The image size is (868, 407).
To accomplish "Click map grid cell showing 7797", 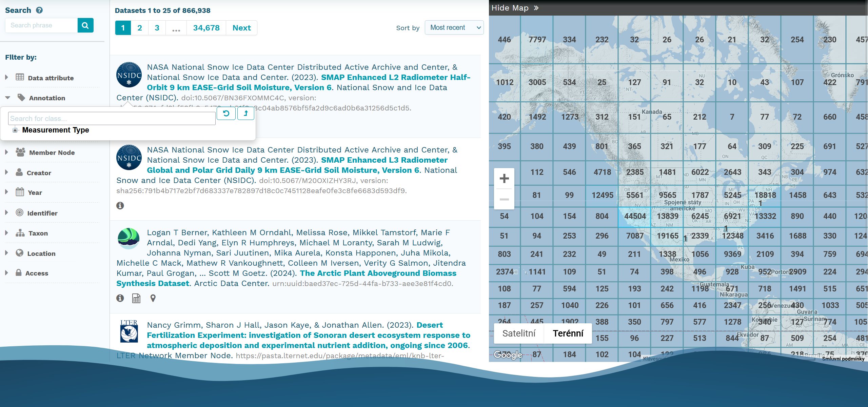I will pos(537,40).
